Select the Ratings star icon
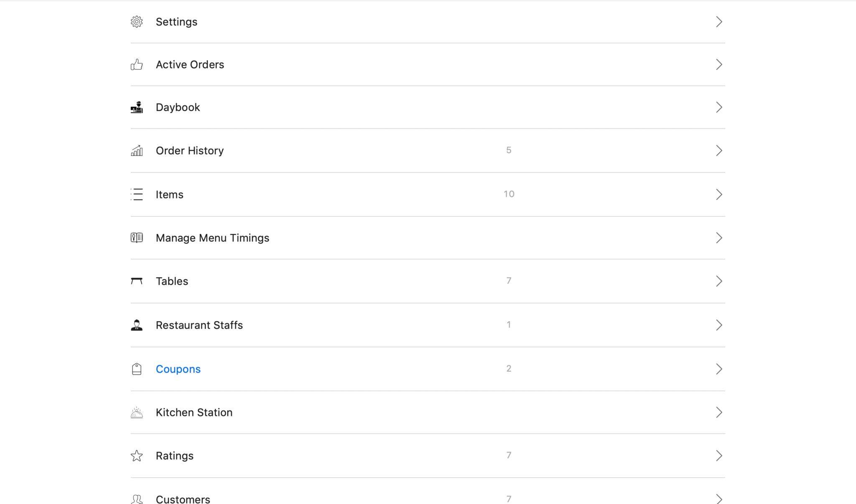Viewport: 856px width, 504px height. pos(137,456)
